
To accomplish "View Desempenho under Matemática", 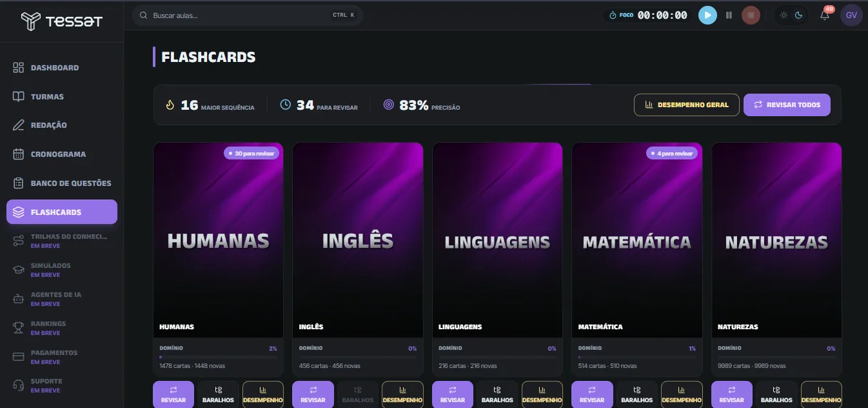I will point(682,394).
